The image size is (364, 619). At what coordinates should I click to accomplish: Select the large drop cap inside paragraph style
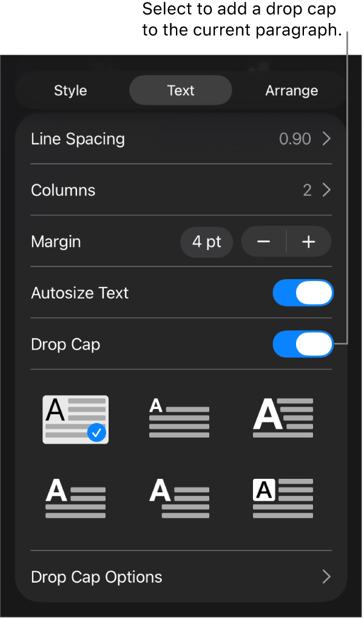click(75, 419)
